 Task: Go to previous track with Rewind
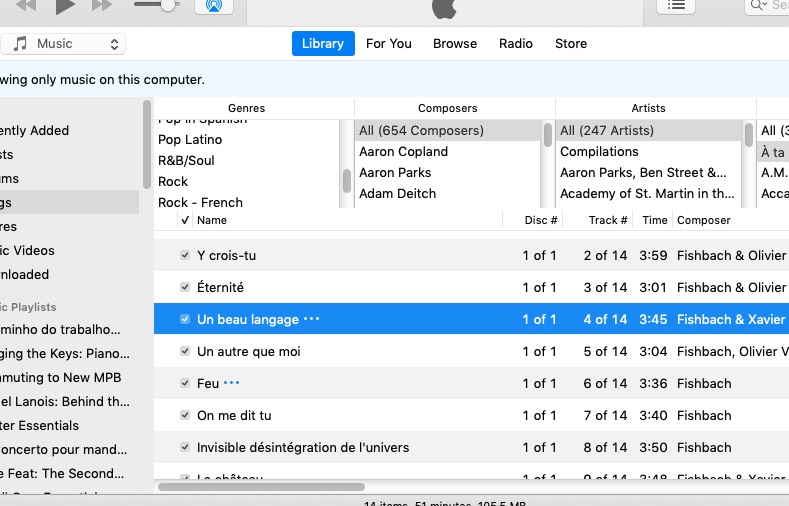point(26,6)
